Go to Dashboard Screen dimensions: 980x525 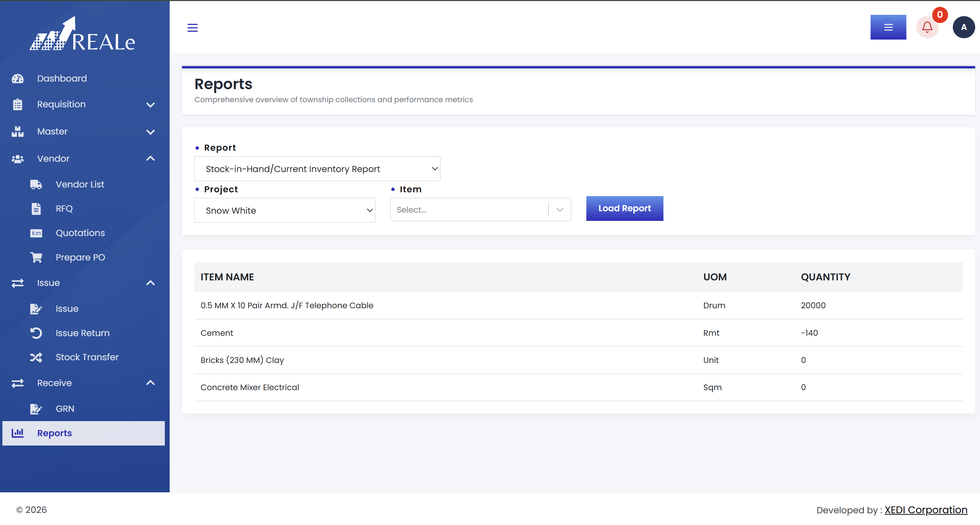click(62, 78)
